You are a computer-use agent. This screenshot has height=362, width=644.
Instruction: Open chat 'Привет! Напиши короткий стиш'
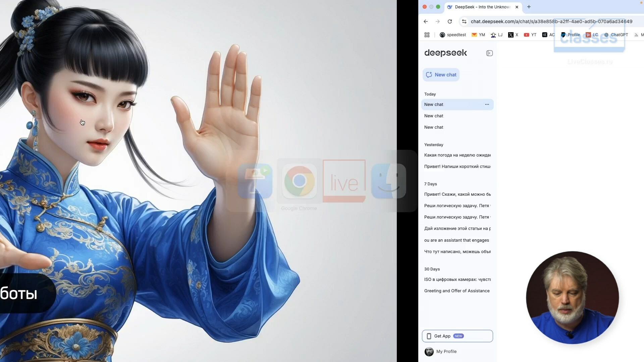(458, 167)
